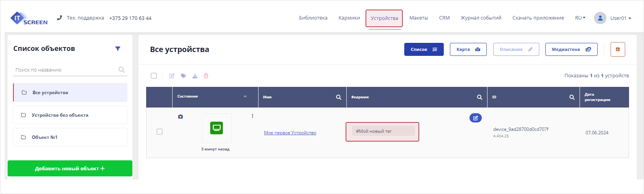Viewport: 644px width, 194px height.
Task: Open search in the #кармик column header
Action: [x=479, y=97]
